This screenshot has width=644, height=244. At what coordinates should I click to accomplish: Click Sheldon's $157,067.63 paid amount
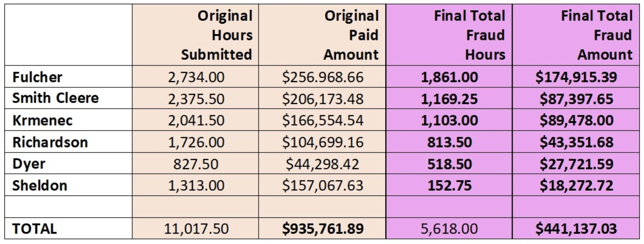tap(322, 185)
